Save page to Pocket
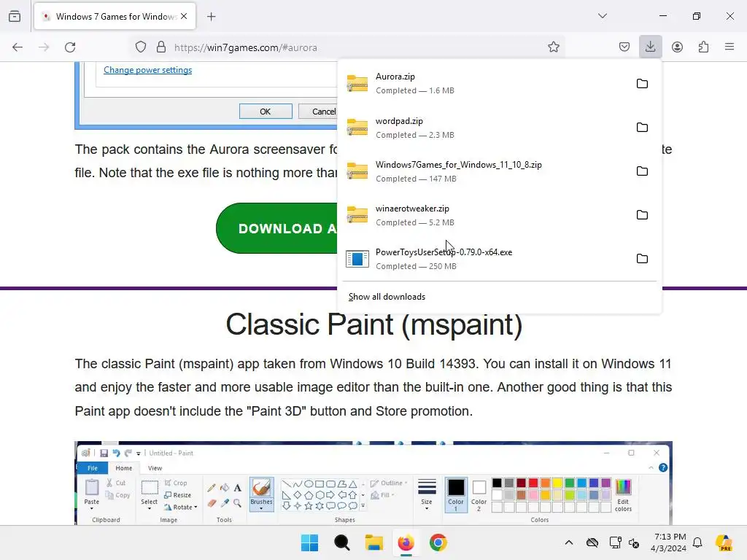Viewport: 747px width, 560px height. click(x=624, y=47)
